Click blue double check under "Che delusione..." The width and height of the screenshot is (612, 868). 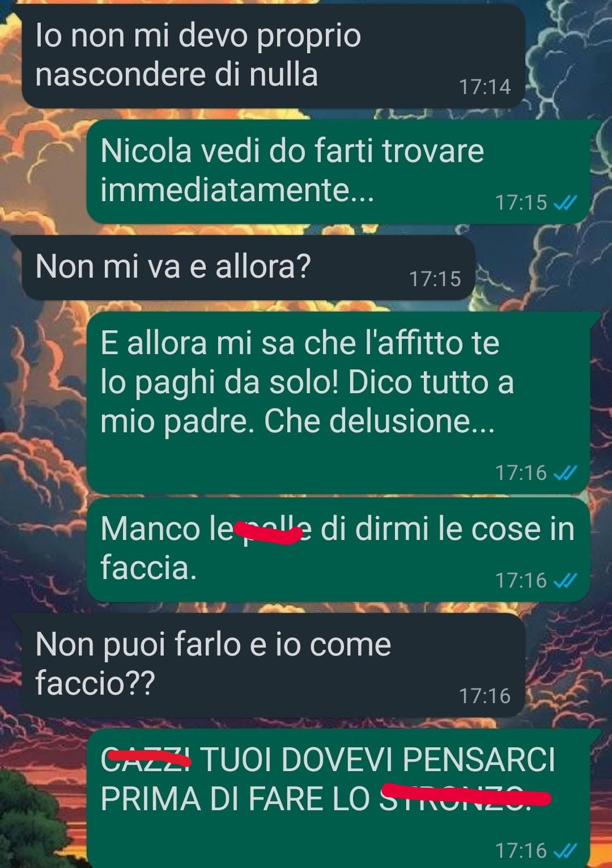click(565, 473)
